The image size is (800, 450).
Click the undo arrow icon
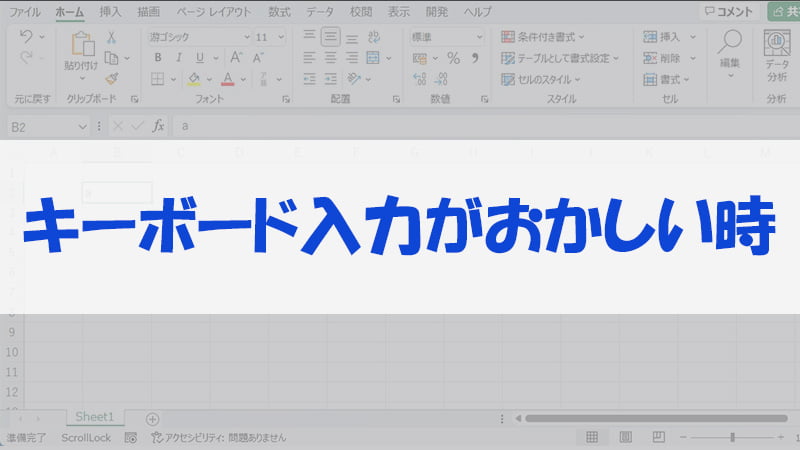coord(27,37)
